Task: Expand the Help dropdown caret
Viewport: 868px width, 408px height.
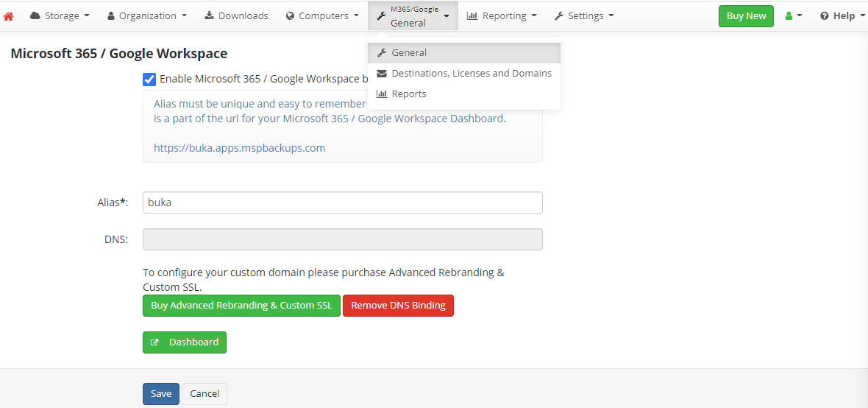Action: [x=861, y=16]
